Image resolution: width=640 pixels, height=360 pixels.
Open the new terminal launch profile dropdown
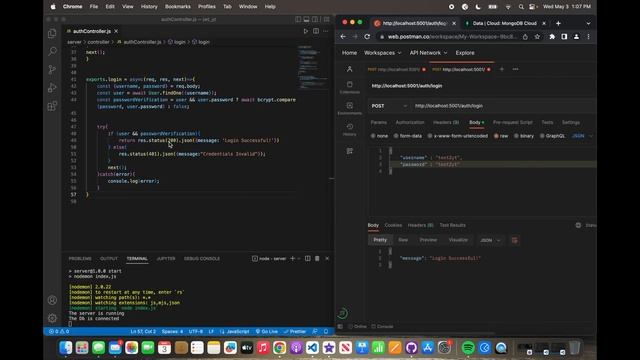(299, 258)
